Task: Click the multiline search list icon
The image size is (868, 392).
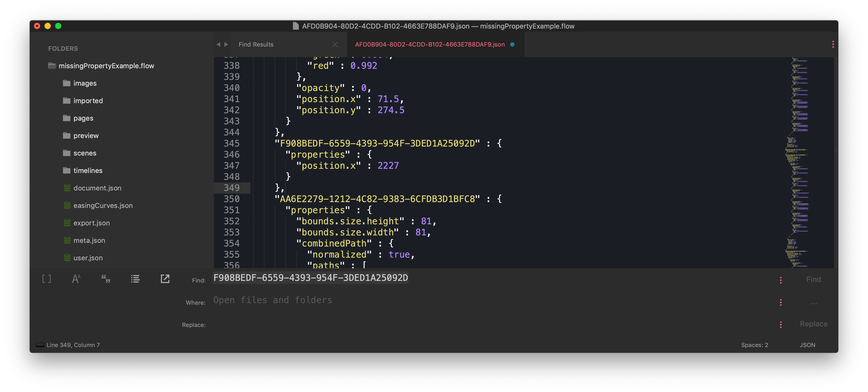Action: [x=135, y=279]
